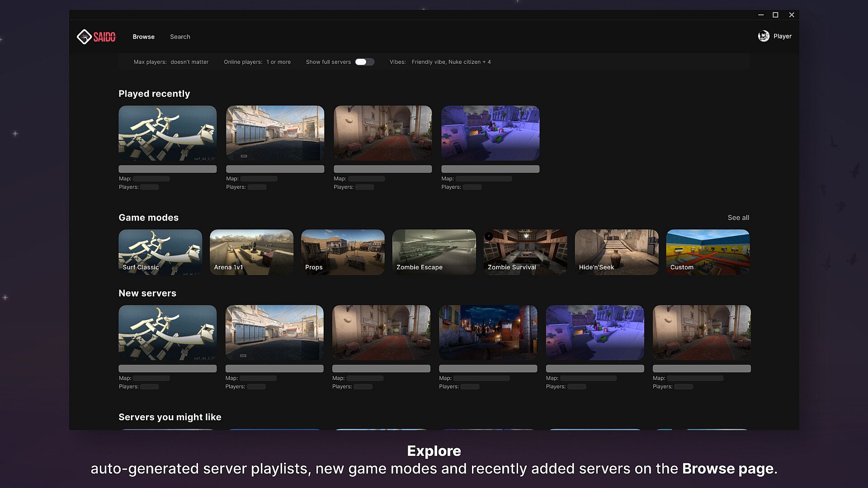Click the Saido logo icon
The height and width of the screenshot is (488, 868).
[85, 37]
